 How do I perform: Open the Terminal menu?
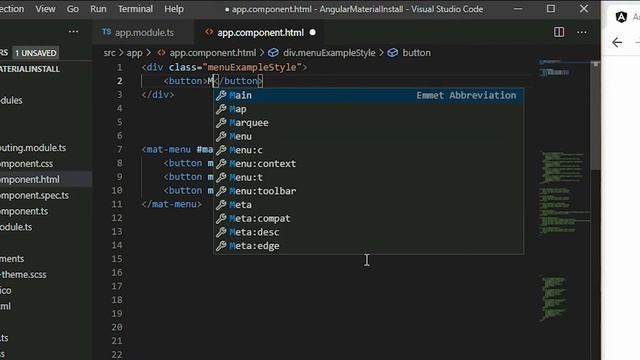click(135, 9)
